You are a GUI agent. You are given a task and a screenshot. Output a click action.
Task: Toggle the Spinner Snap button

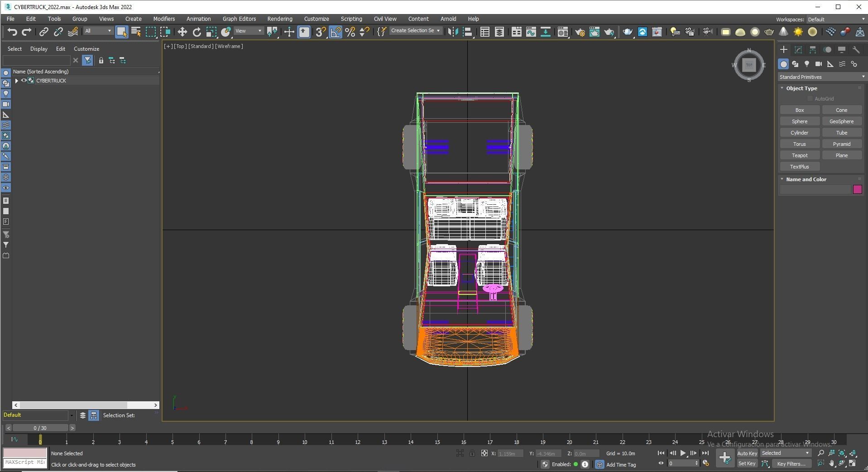click(x=364, y=32)
